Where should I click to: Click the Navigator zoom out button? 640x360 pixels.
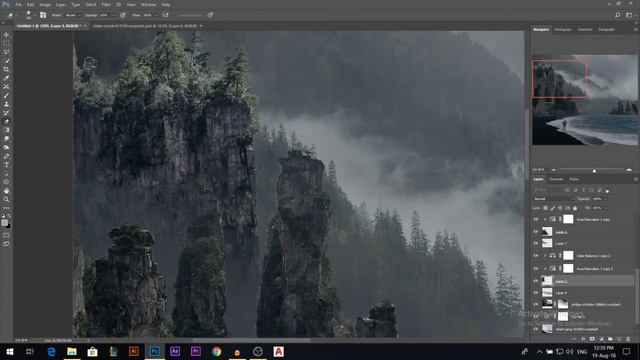554,169
